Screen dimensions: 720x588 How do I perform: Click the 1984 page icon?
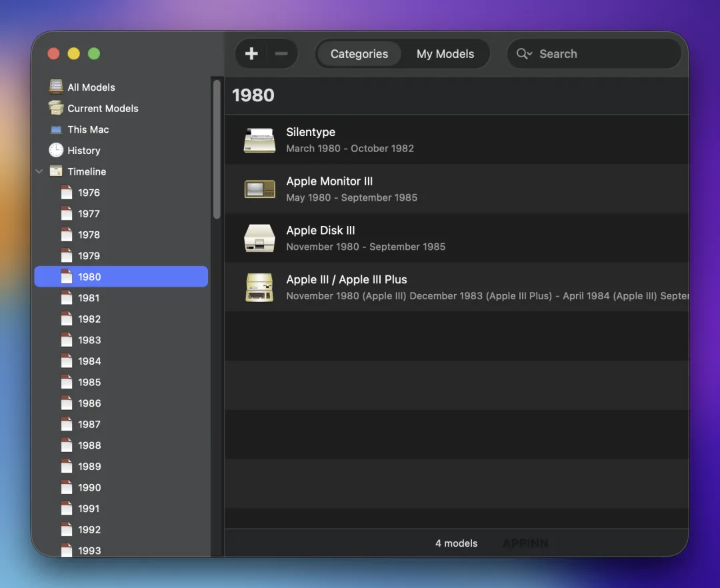[67, 361]
